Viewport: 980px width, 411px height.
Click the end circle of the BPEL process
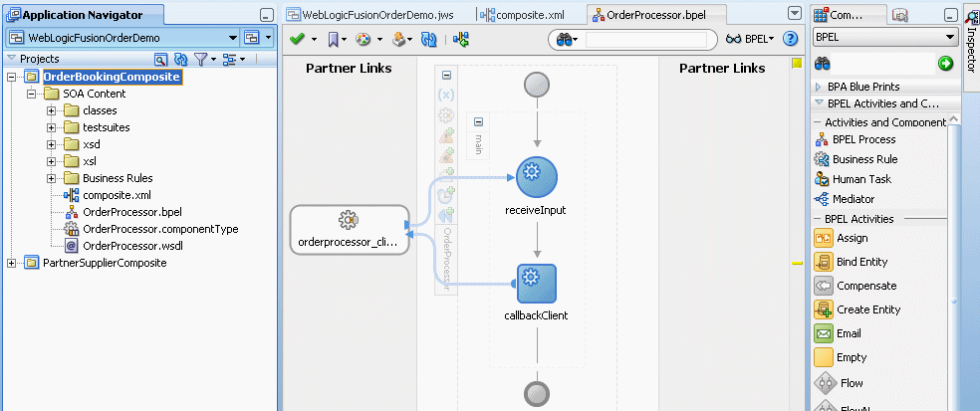pos(536,394)
